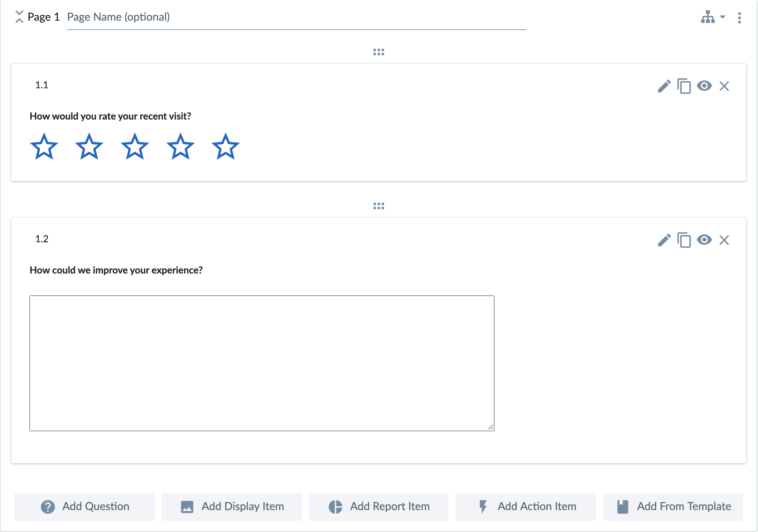Screen dimensions: 758x532
Task: Click Add Question
Action: [85, 507]
